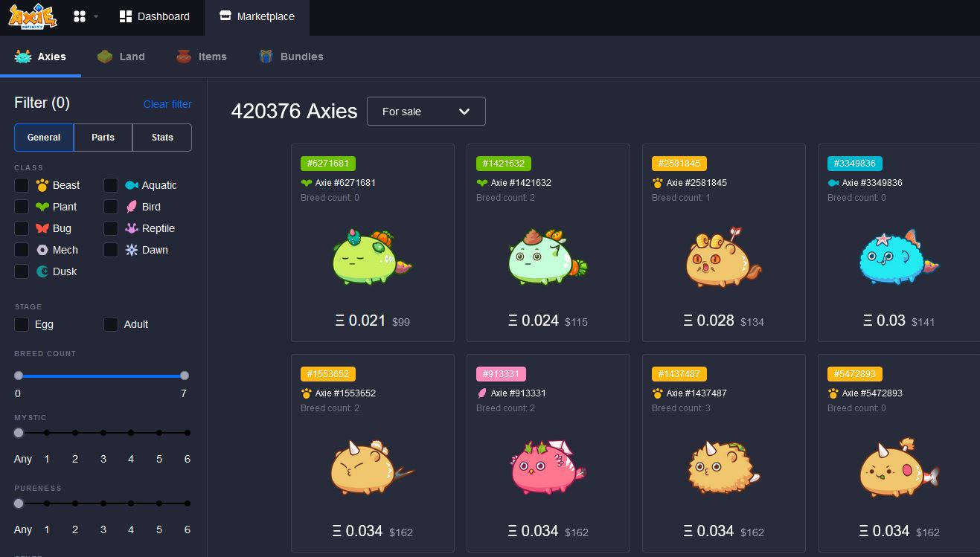This screenshot has height=557, width=980.
Task: Click the plant leaf icon beside Axie #1421632
Action: pos(481,183)
